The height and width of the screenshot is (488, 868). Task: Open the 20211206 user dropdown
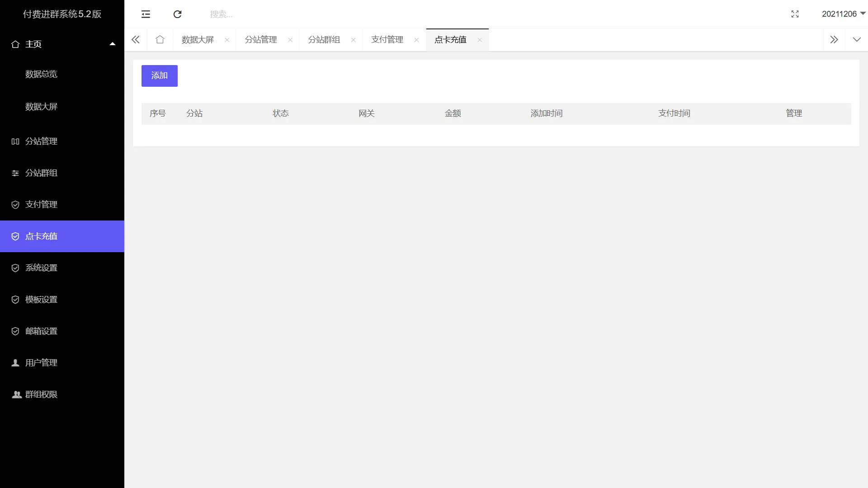coord(843,14)
